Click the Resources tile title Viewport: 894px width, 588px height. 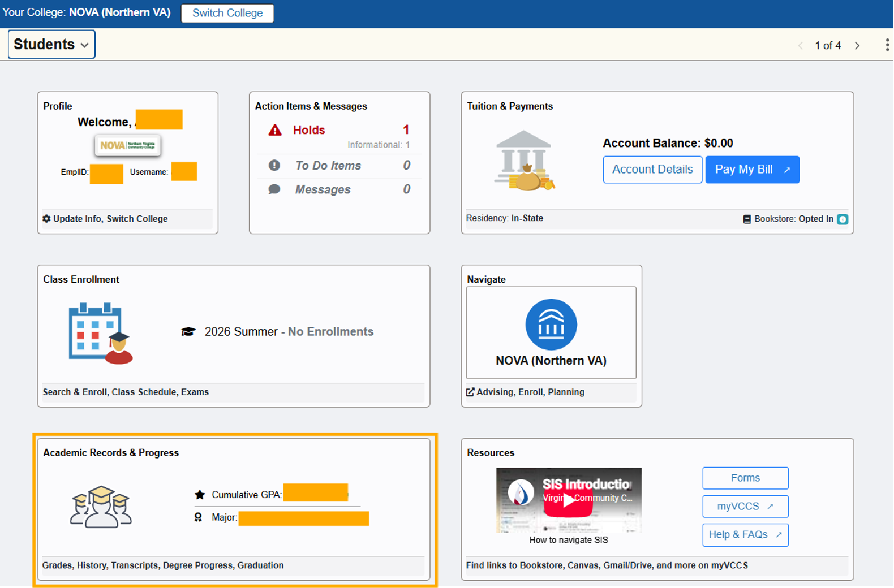[x=491, y=453]
